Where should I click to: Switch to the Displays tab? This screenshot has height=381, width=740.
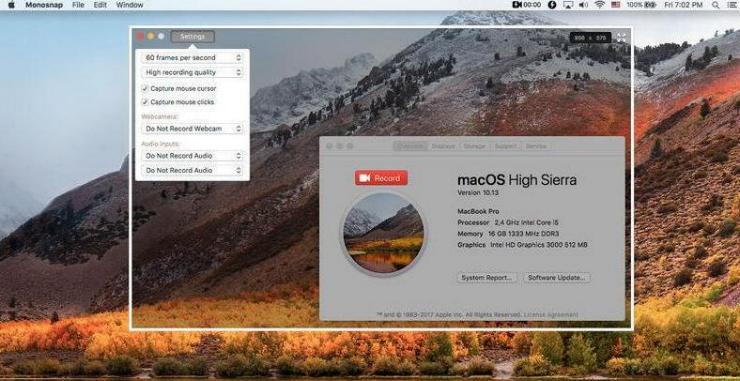[443, 146]
